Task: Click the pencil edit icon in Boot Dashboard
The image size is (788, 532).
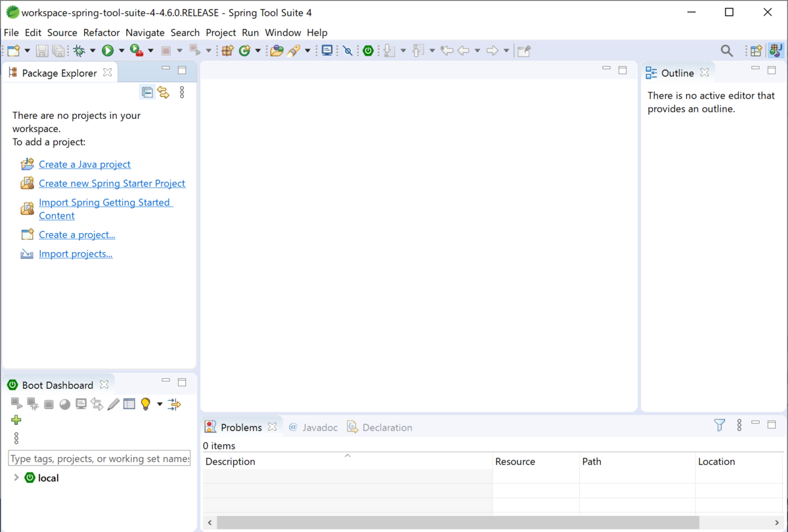Action: coord(113,404)
